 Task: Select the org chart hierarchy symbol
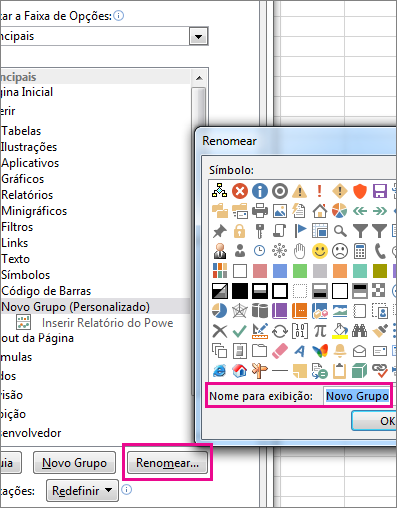tap(220, 191)
